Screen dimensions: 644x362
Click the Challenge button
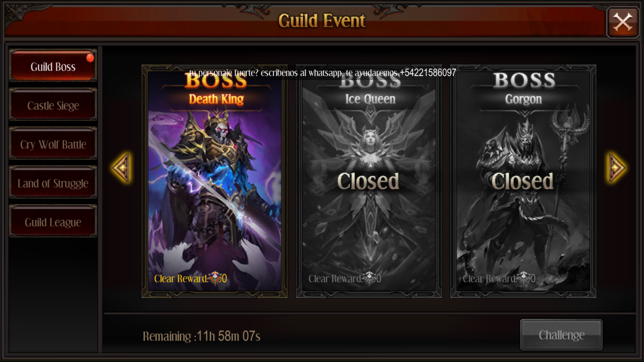pyautogui.click(x=561, y=335)
